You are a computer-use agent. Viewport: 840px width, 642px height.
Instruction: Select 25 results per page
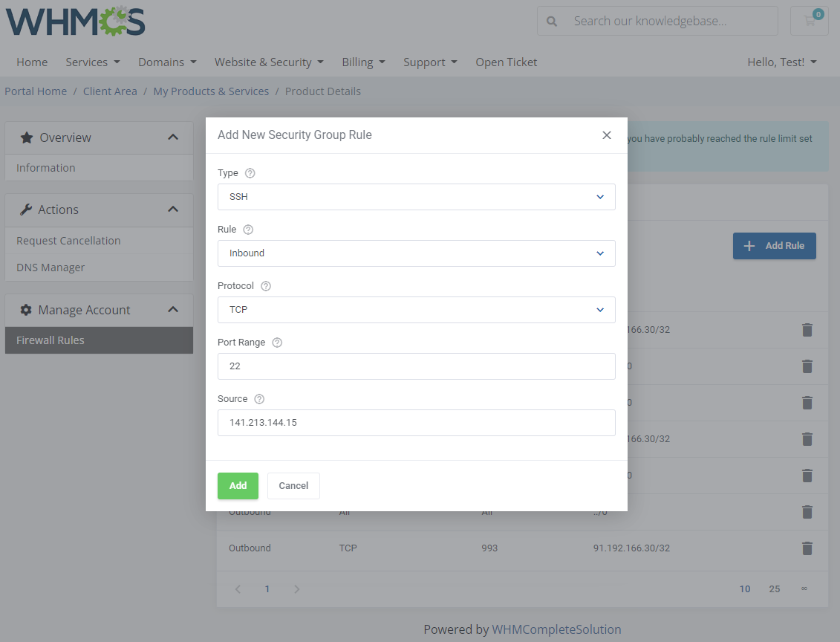[x=774, y=588]
